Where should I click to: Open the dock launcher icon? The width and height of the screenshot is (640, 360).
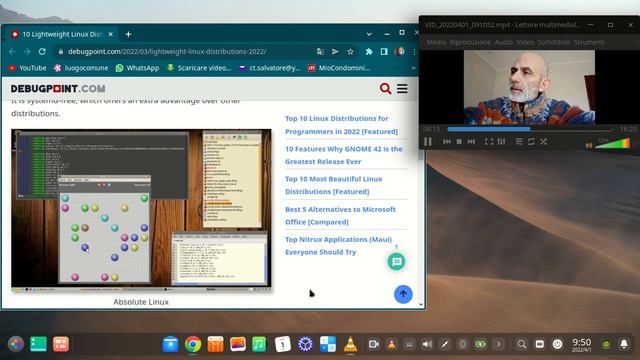click(x=16, y=344)
